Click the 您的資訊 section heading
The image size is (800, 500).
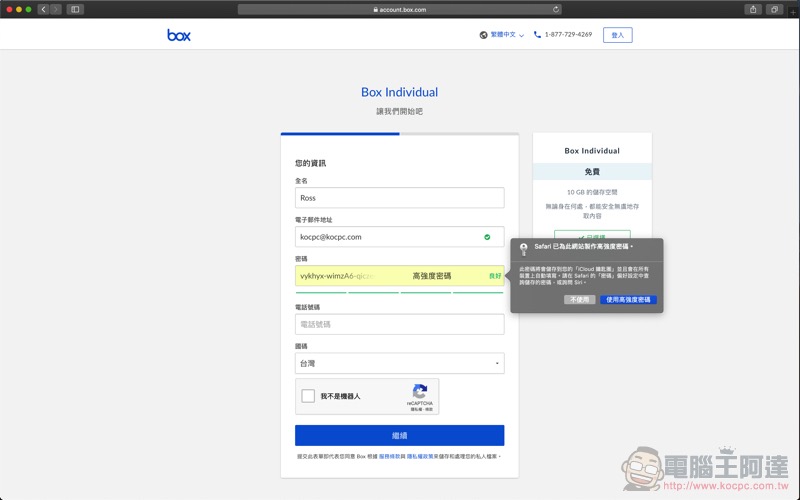(310, 163)
